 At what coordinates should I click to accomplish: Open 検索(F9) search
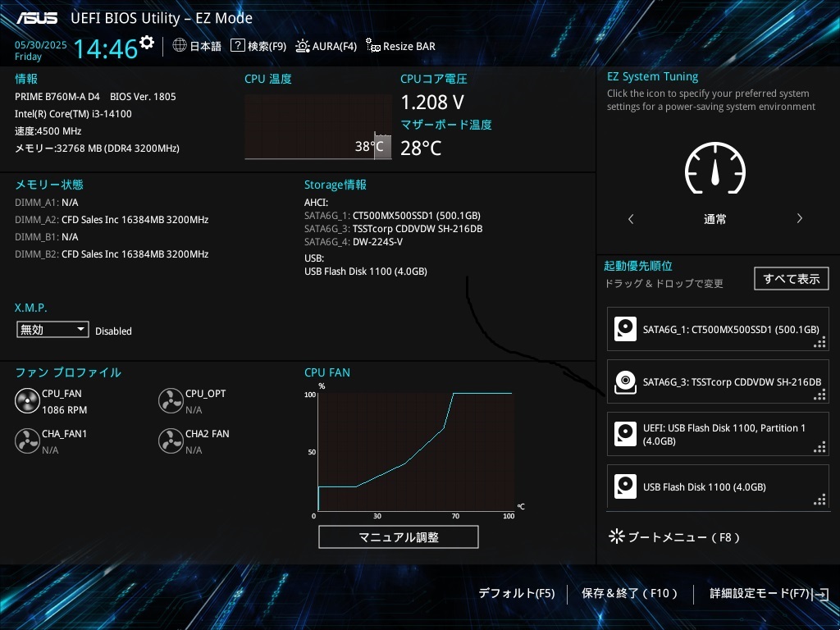[x=267, y=46]
